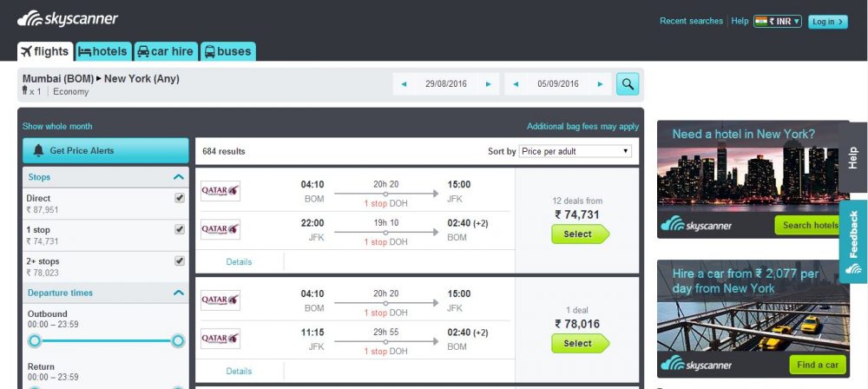The width and height of the screenshot is (868, 389).
Task: Open Details of the first flight result
Action: point(240,262)
